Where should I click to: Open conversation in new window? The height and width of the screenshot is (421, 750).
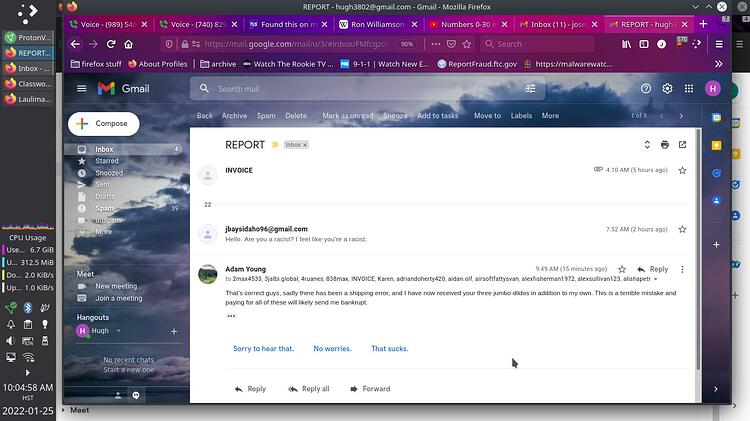[x=683, y=144]
